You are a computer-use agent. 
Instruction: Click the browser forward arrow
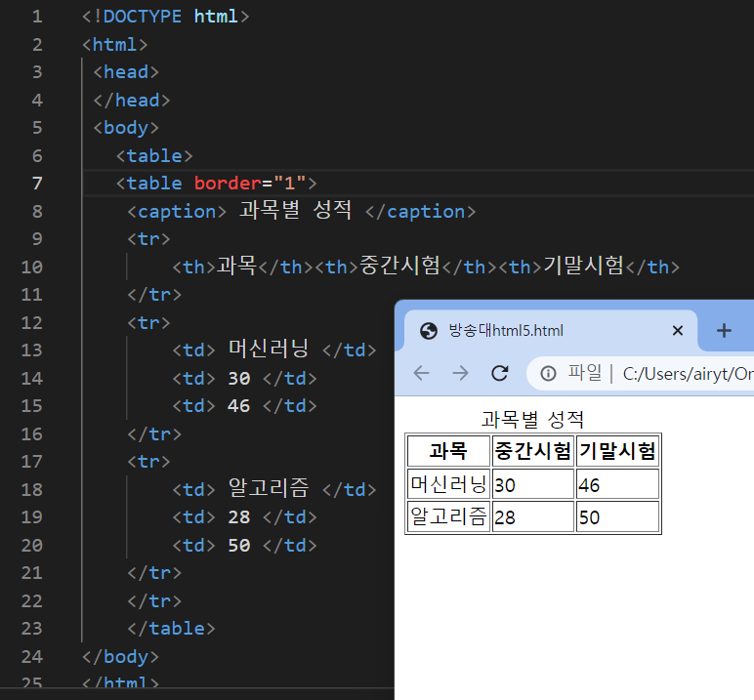tap(460, 373)
